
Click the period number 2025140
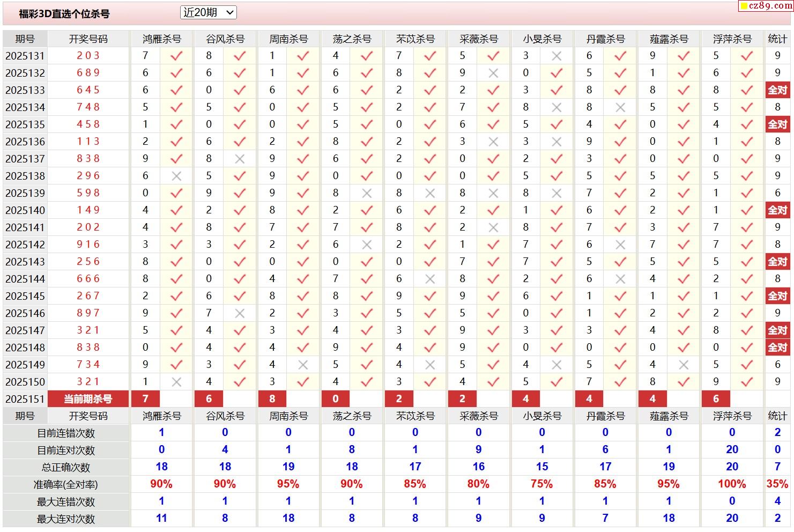tap(25, 210)
